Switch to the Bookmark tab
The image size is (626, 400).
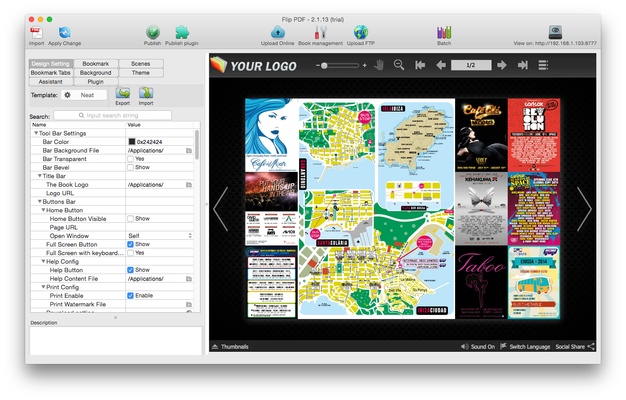pos(95,64)
